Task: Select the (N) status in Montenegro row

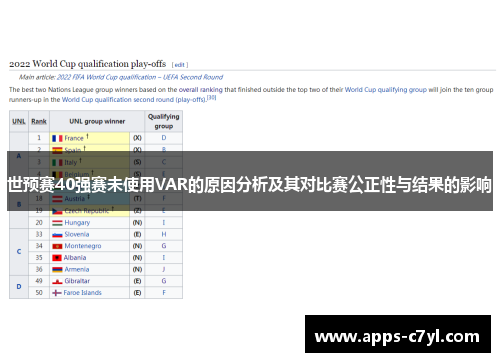Action: [x=137, y=246]
